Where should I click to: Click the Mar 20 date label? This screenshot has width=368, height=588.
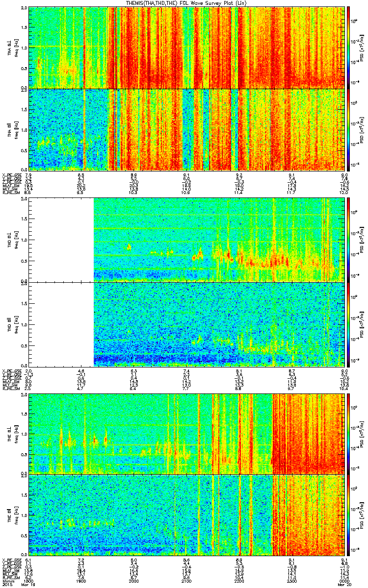click(x=344, y=585)
